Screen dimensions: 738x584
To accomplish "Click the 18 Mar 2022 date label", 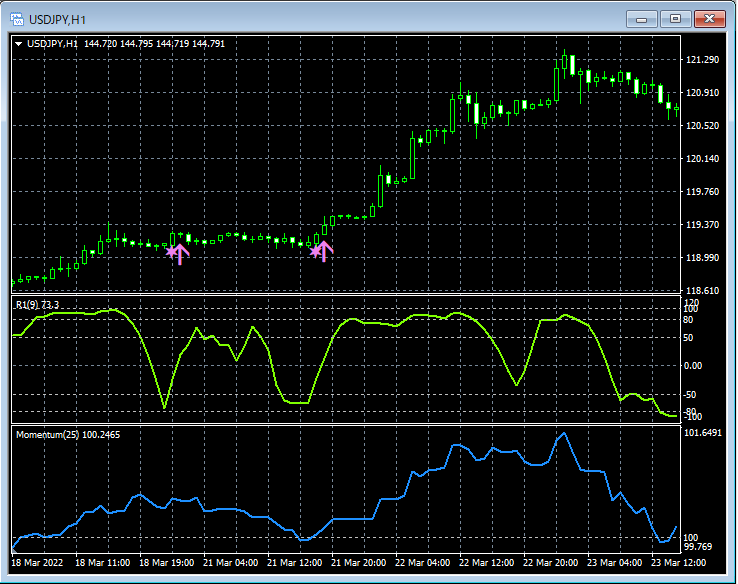I will click(x=39, y=563).
